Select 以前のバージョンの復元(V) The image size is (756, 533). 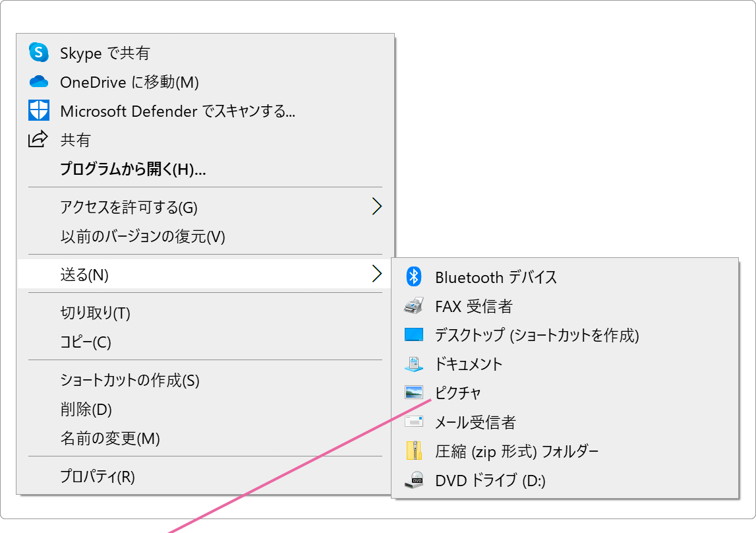point(204,235)
